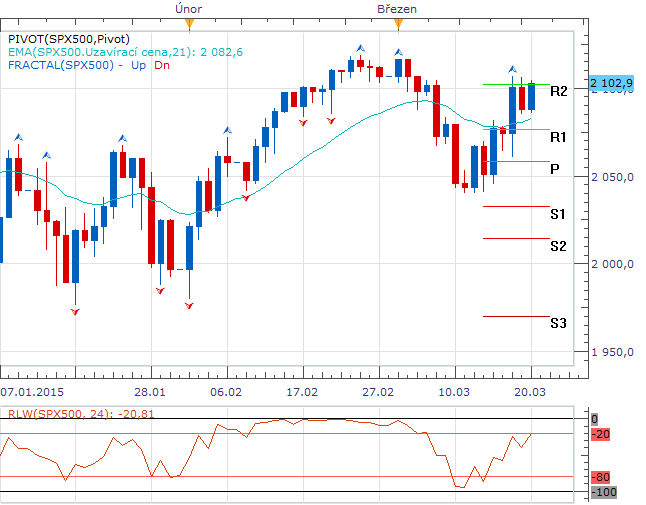Click the -100 level tag on RLW scale
Viewport: 646px width, 505px height.
pyautogui.click(x=604, y=492)
